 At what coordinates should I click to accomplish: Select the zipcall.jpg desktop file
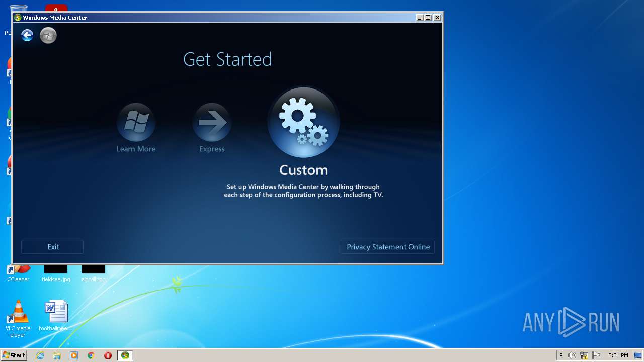point(94,274)
